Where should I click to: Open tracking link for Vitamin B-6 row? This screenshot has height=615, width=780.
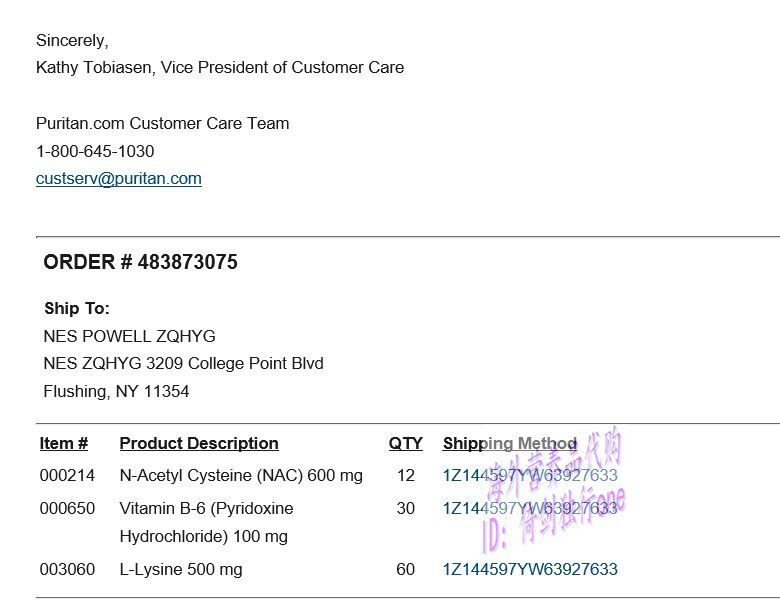[530, 508]
